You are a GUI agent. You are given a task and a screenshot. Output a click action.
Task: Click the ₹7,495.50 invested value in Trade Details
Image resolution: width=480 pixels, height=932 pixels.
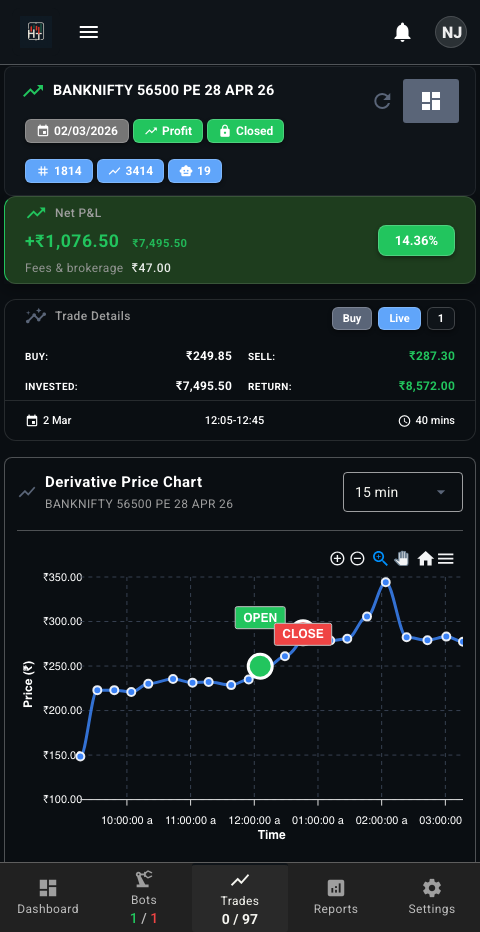204,386
